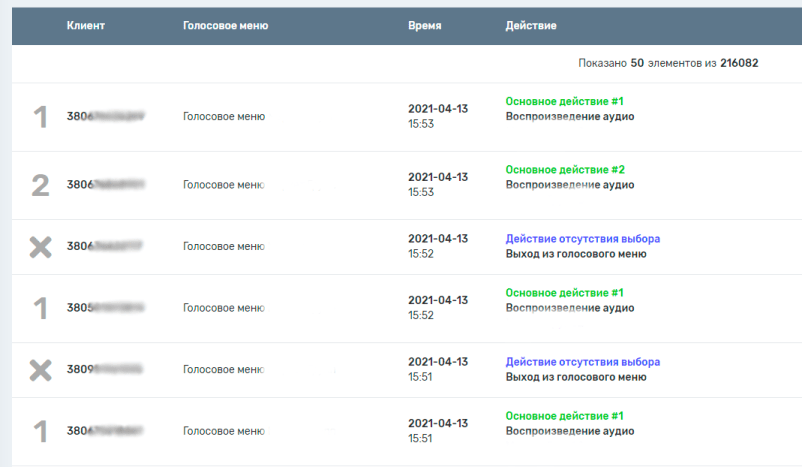Open the Основное действие #2 link
Viewport: 802px width, 467px height.
565,170
